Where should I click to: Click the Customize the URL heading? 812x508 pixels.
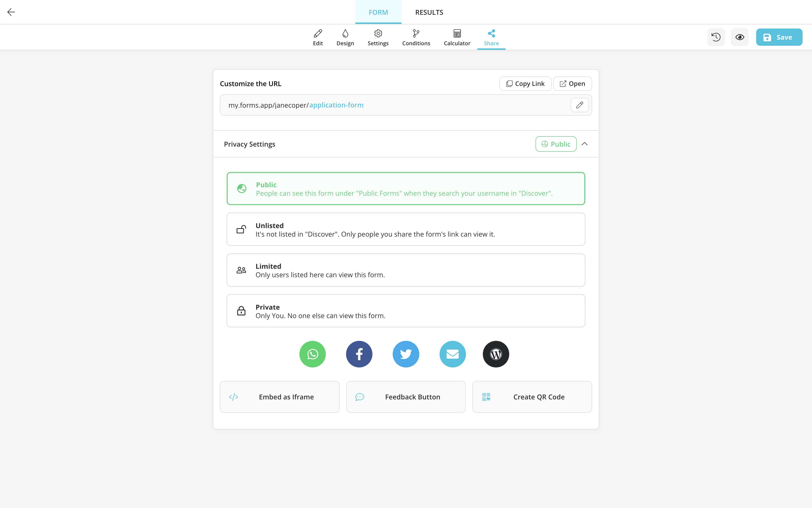[x=251, y=84]
